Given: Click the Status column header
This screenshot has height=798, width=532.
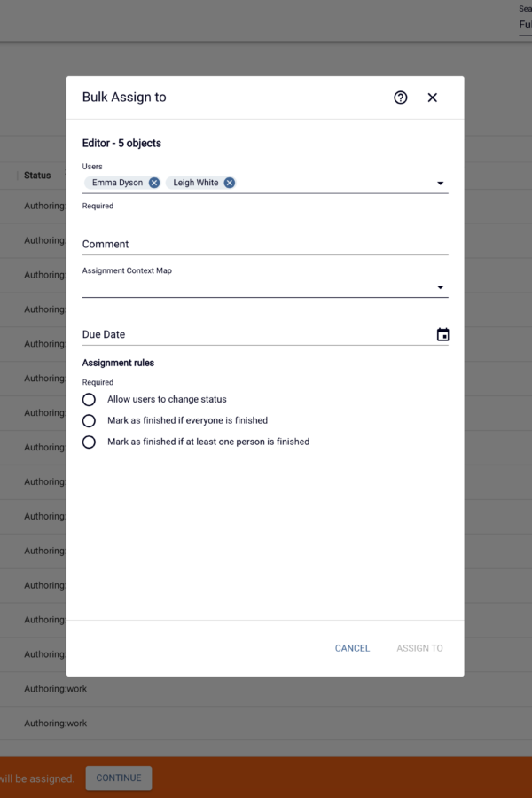Looking at the screenshot, I should pyautogui.click(x=37, y=175).
